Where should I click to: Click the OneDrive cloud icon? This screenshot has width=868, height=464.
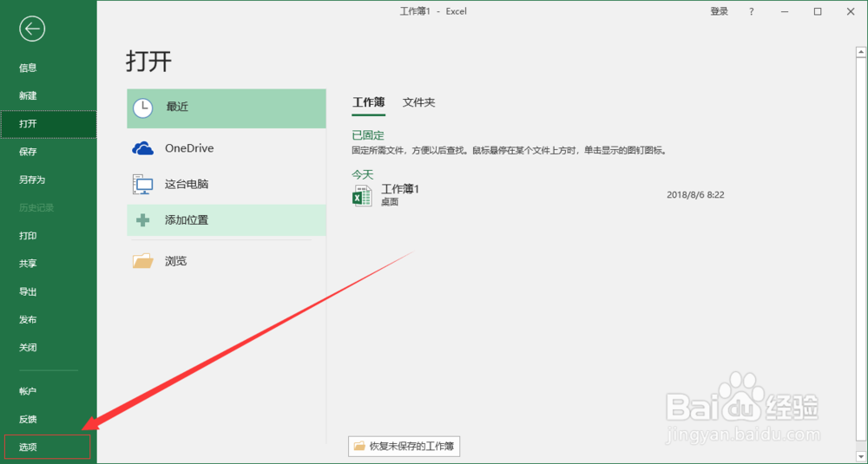point(143,148)
